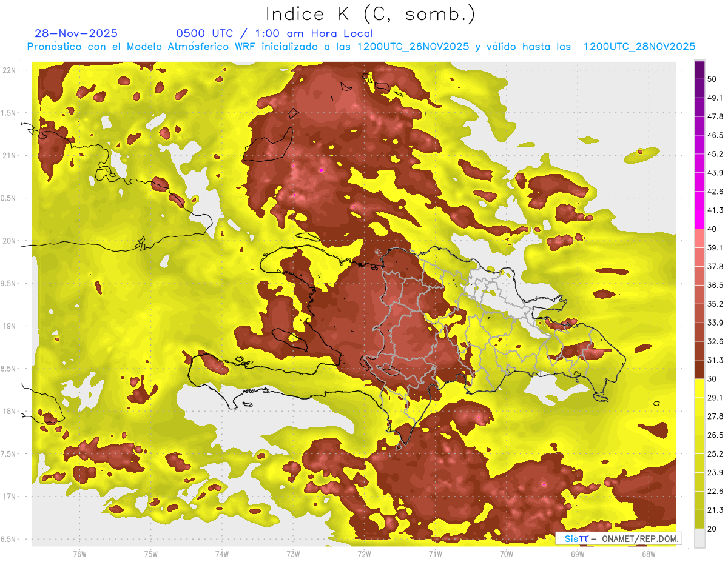Image resolution: width=728 pixels, height=562 pixels.
Task: Click the '25.2' value on the color scale
Action: tap(716, 453)
